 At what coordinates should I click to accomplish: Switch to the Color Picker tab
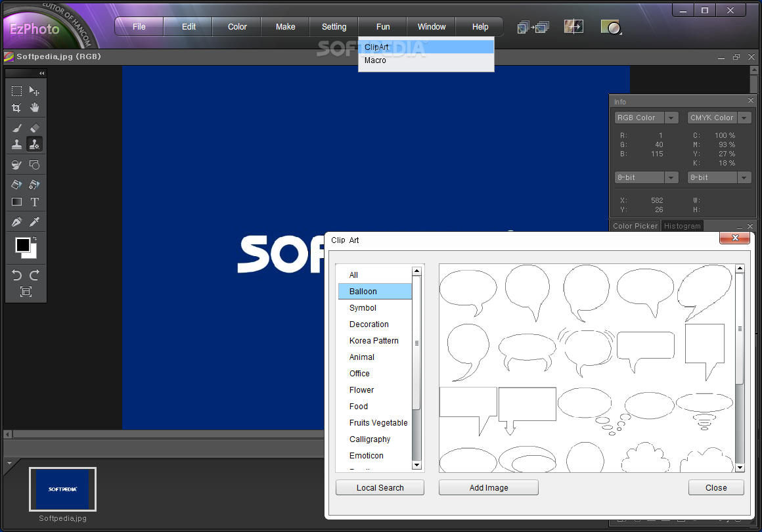(635, 226)
